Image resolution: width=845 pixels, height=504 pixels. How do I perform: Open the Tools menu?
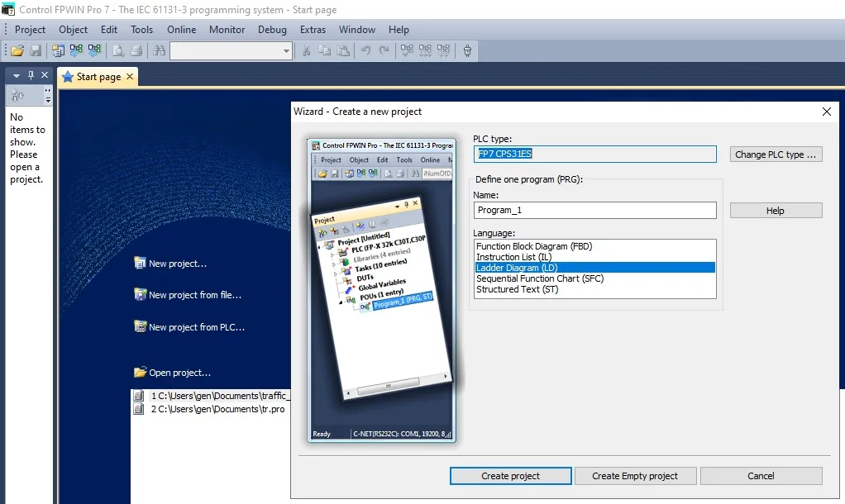click(x=141, y=30)
